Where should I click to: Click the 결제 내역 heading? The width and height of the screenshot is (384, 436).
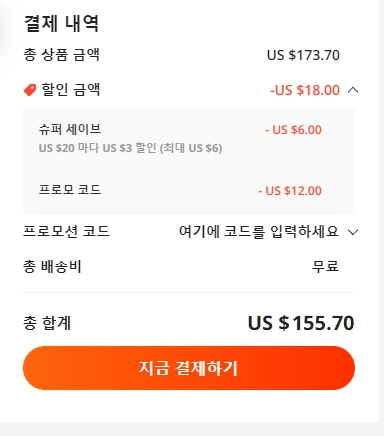(x=61, y=24)
